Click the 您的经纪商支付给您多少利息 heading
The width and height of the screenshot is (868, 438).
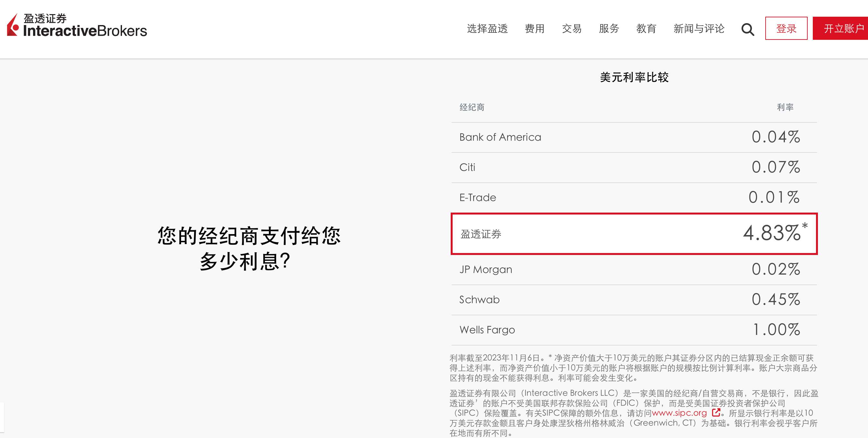[x=249, y=248]
